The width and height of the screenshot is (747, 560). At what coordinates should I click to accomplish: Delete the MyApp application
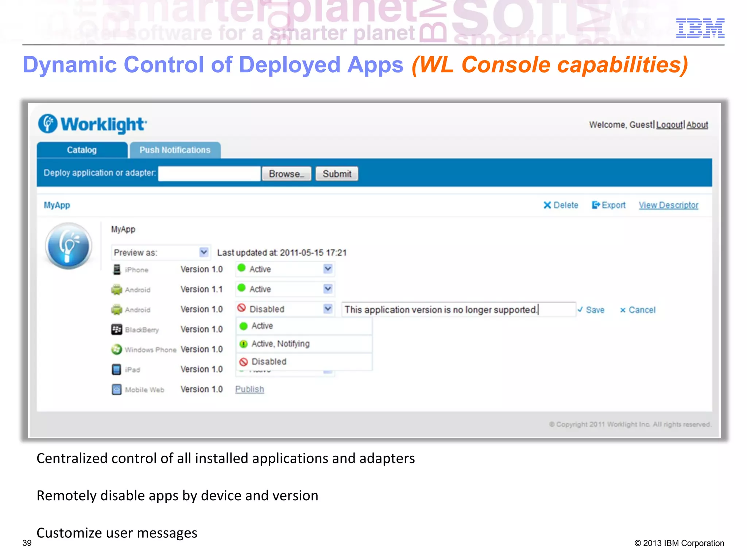point(561,205)
